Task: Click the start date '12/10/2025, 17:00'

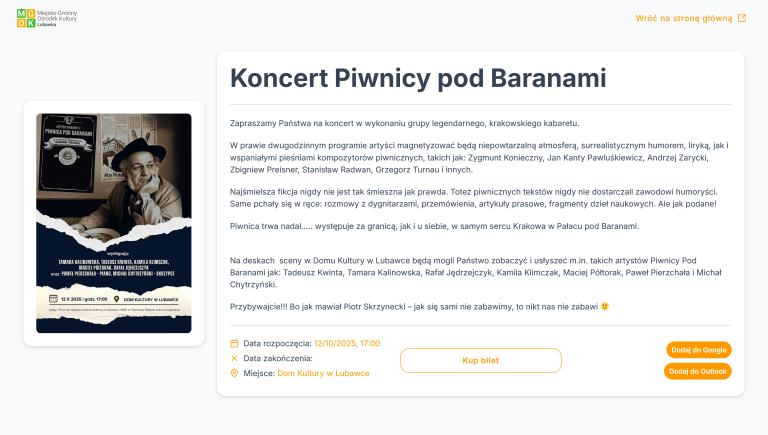Action: coord(347,343)
